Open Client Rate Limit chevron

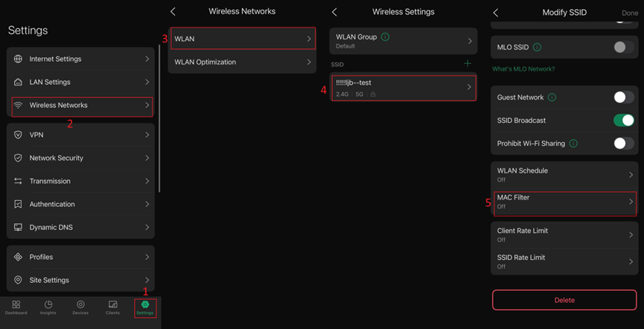coord(631,234)
